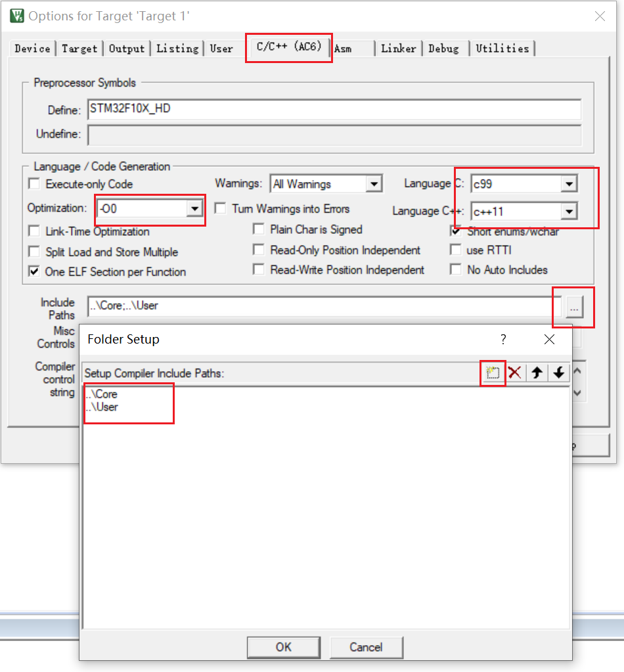The width and height of the screenshot is (624, 672).
Task: Switch to the Asm tab
Action: point(343,49)
